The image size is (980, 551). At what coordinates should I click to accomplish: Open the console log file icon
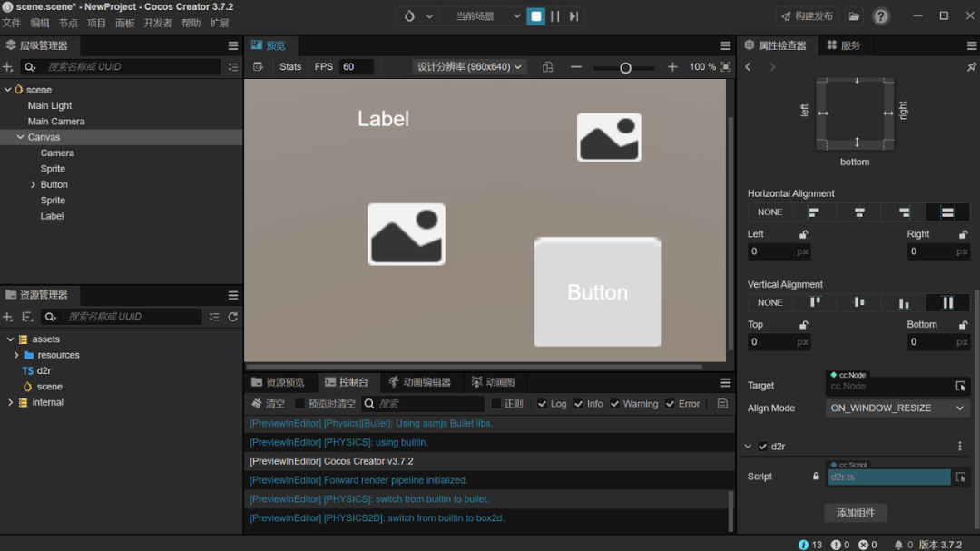[722, 404]
